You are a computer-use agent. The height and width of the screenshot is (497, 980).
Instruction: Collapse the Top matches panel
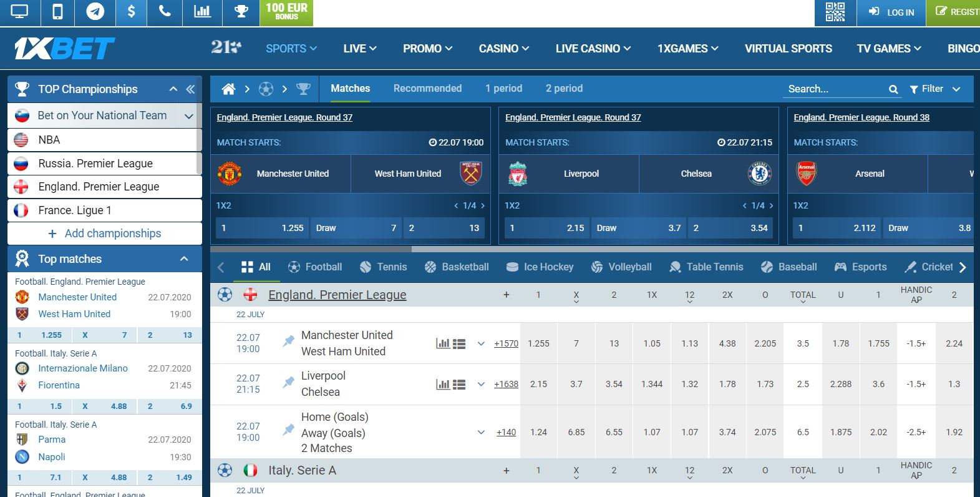(x=184, y=258)
